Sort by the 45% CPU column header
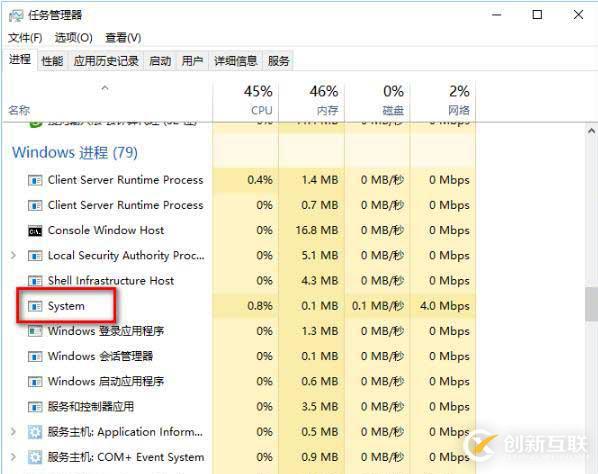 (246, 101)
